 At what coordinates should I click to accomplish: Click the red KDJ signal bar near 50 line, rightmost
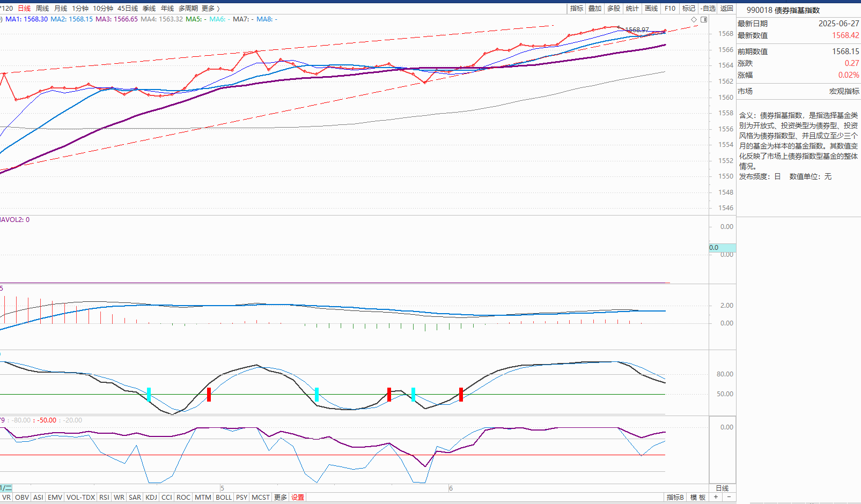tap(461, 395)
